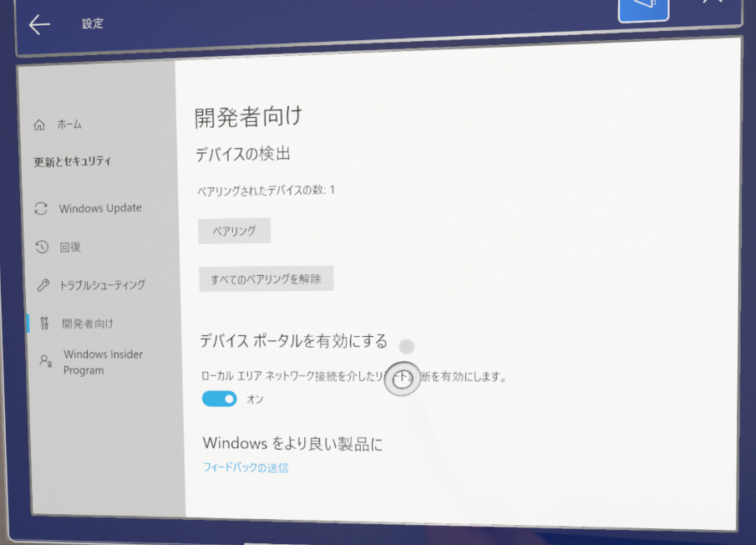Click the オン toggle label
This screenshot has width=756, height=545.
pos(255,400)
